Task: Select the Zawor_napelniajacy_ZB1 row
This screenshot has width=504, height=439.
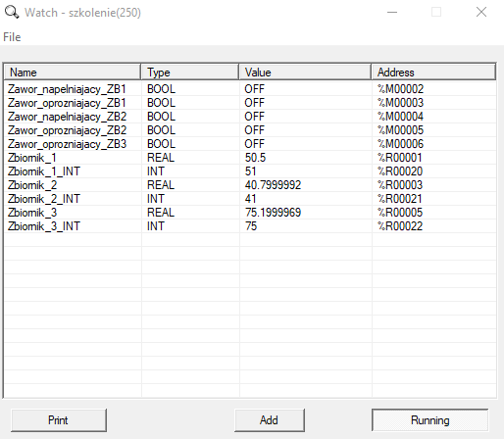Action: click(250, 89)
